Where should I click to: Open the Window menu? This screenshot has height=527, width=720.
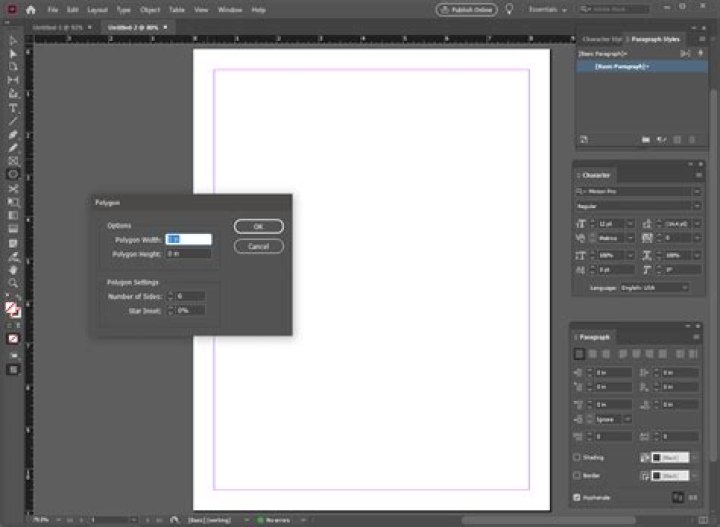[x=230, y=10]
